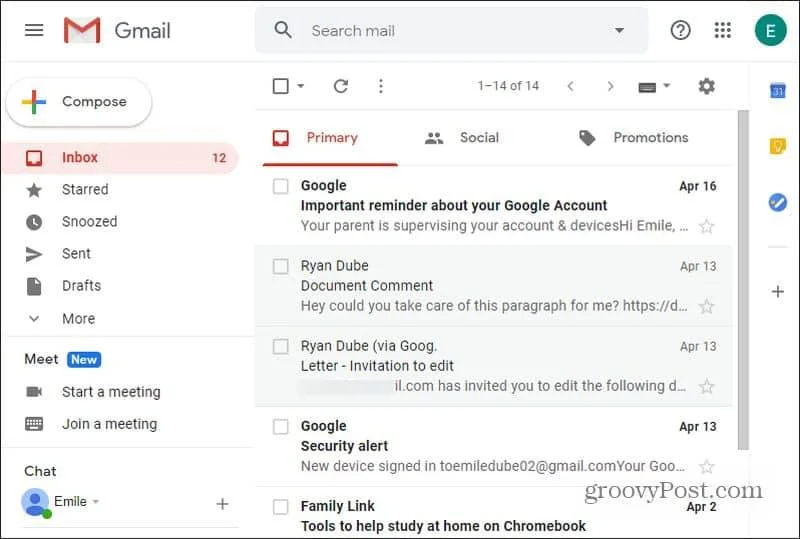Toggle the select-all checkbox
Viewport: 800px width, 539px height.
pos(281,86)
